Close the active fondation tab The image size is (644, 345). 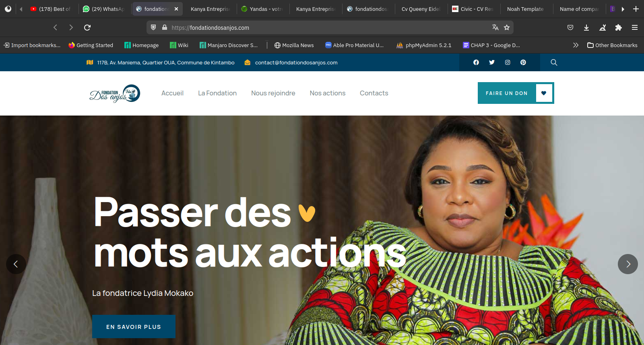coord(176,9)
